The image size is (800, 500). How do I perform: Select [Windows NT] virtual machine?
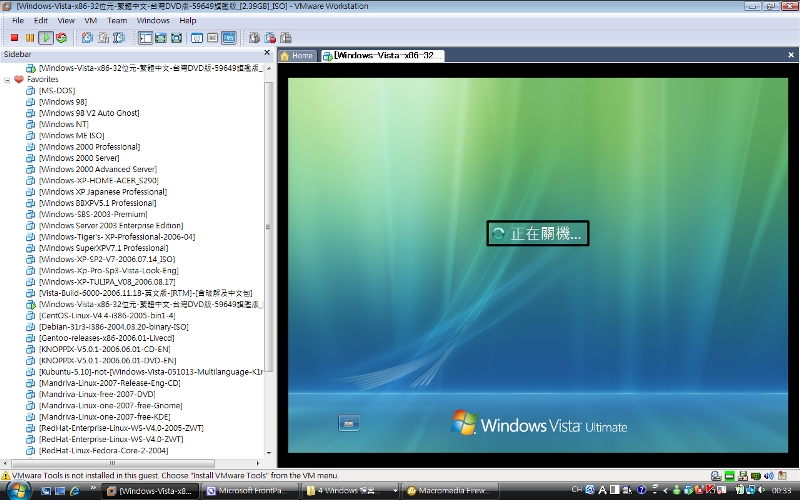[x=64, y=124]
